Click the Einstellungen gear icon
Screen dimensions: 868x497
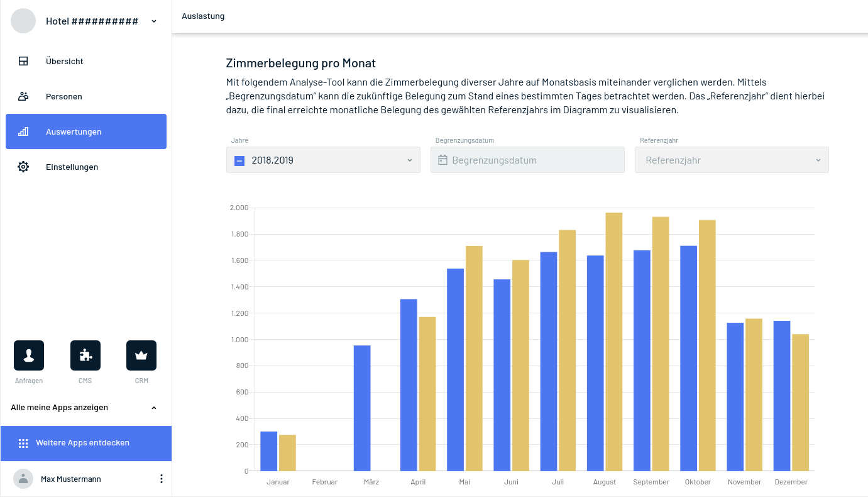tap(23, 167)
